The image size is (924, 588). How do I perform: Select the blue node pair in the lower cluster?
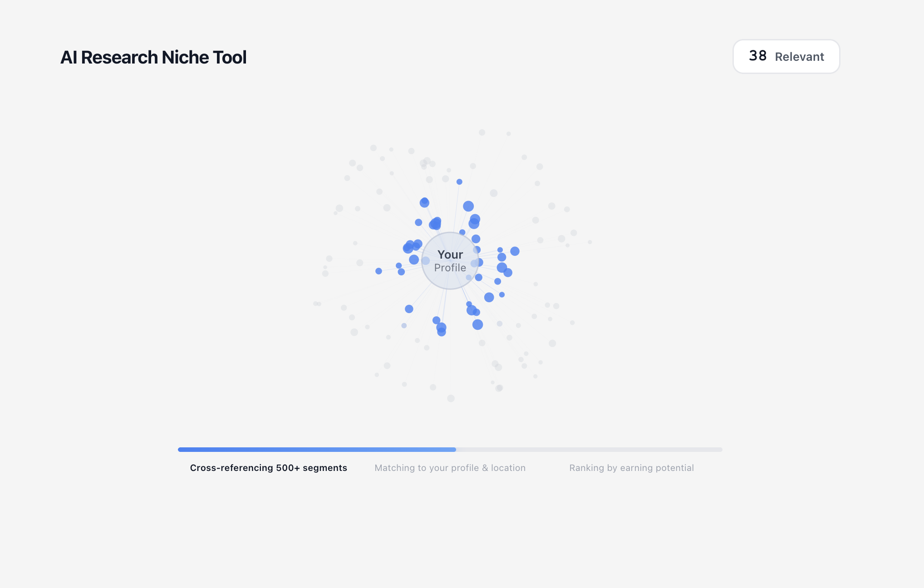440,325
